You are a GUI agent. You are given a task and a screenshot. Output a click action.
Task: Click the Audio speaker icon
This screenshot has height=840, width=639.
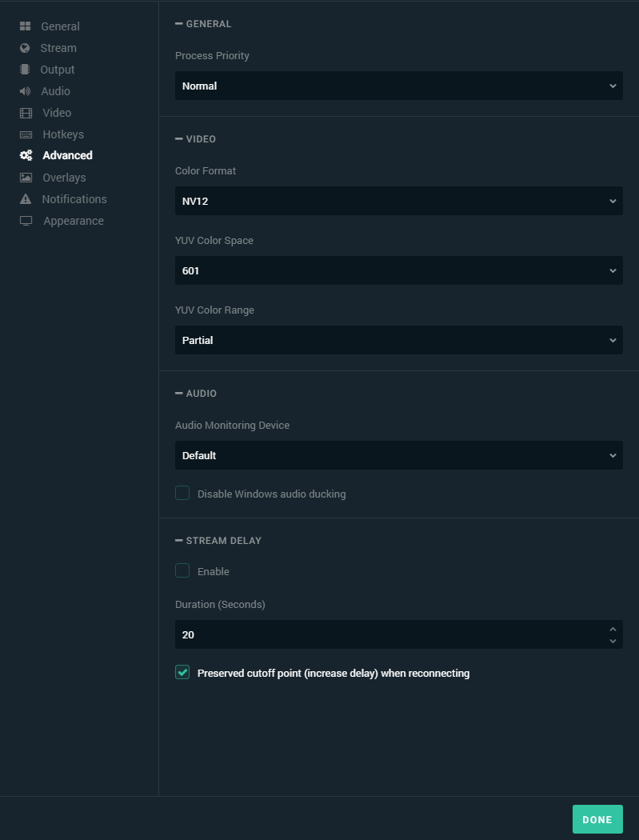[25, 91]
